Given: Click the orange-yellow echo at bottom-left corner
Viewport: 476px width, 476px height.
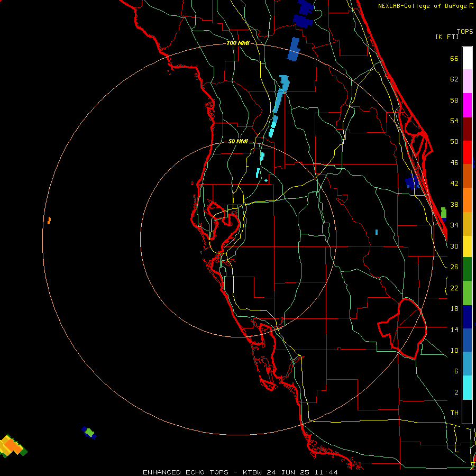Looking at the screenshot, I should 12,446.
